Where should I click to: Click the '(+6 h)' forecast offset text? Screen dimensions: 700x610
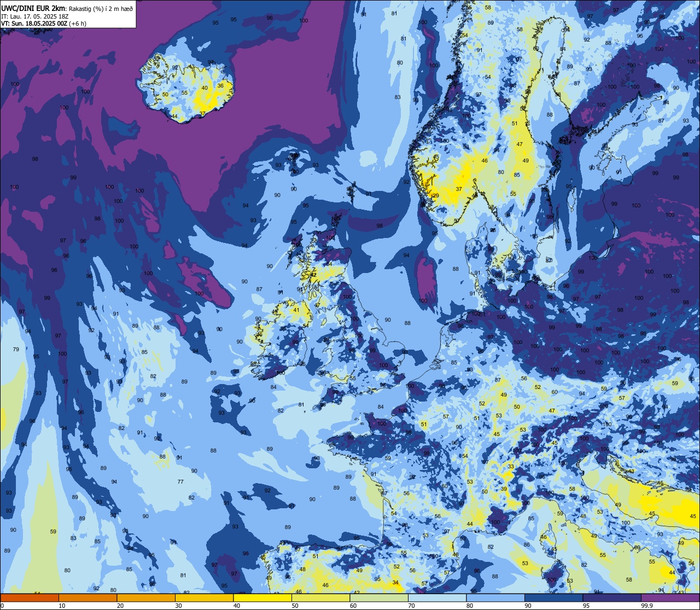tap(78, 24)
